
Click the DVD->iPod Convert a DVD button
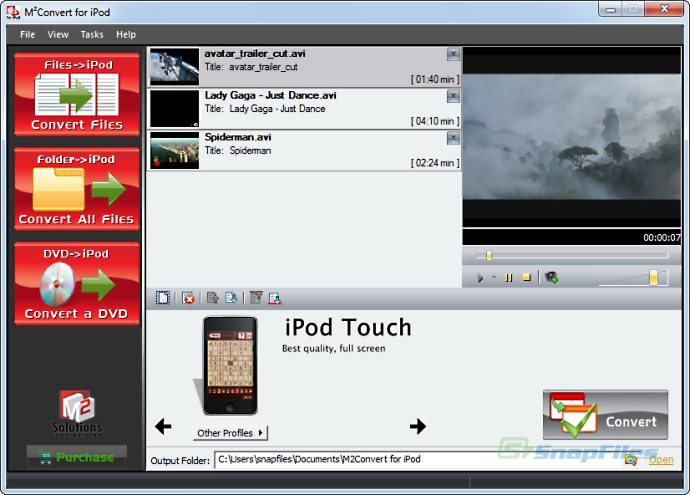[77, 284]
